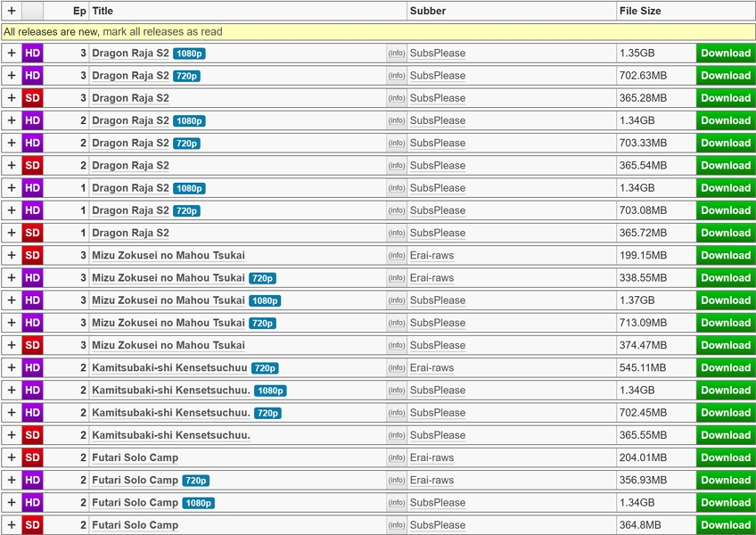
Task: Open info for Dragon Raja S2 1.34GB episode 2
Action: pos(397,120)
